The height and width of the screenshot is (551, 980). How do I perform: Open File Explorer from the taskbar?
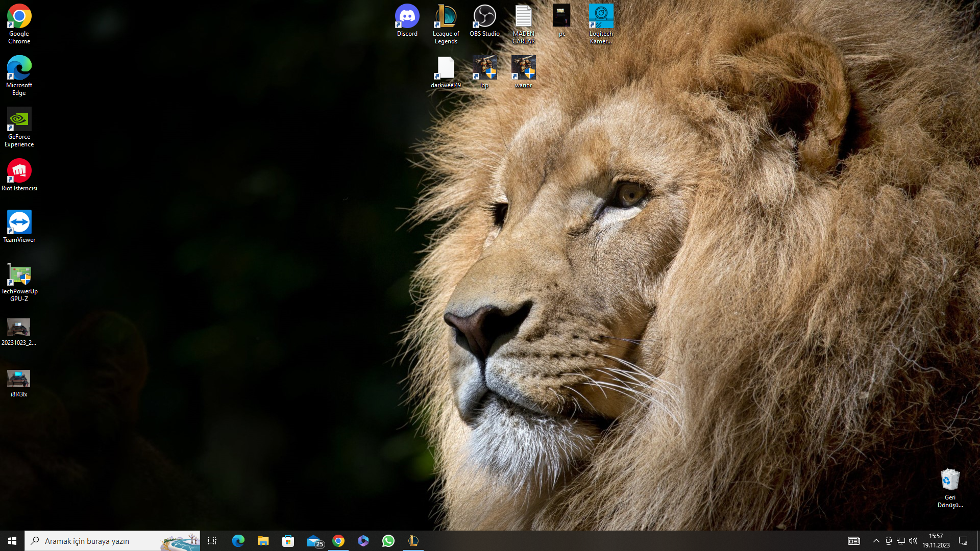click(263, 541)
